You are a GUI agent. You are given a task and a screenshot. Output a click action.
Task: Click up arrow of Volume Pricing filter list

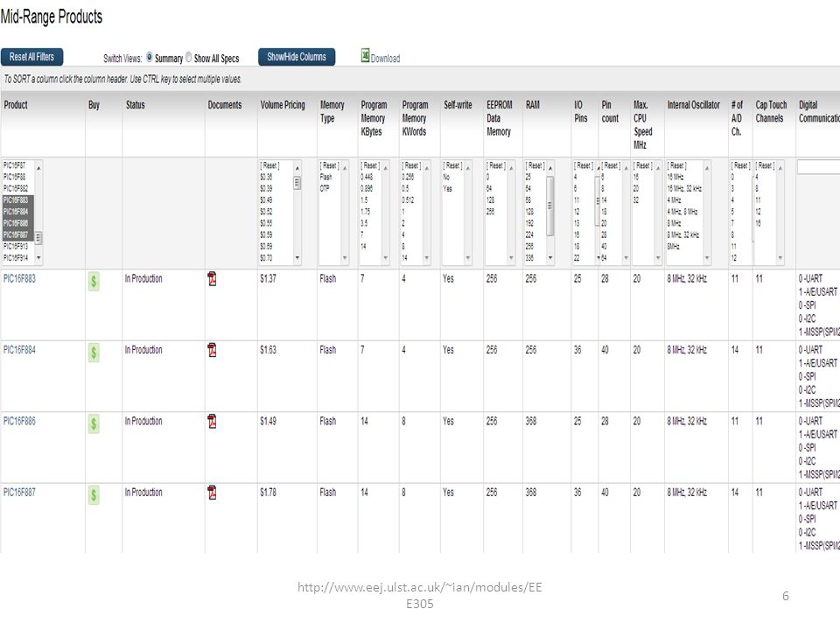[x=297, y=168]
